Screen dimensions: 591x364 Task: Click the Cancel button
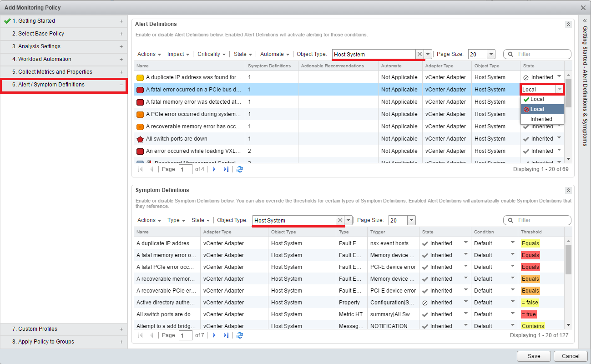(x=571, y=356)
